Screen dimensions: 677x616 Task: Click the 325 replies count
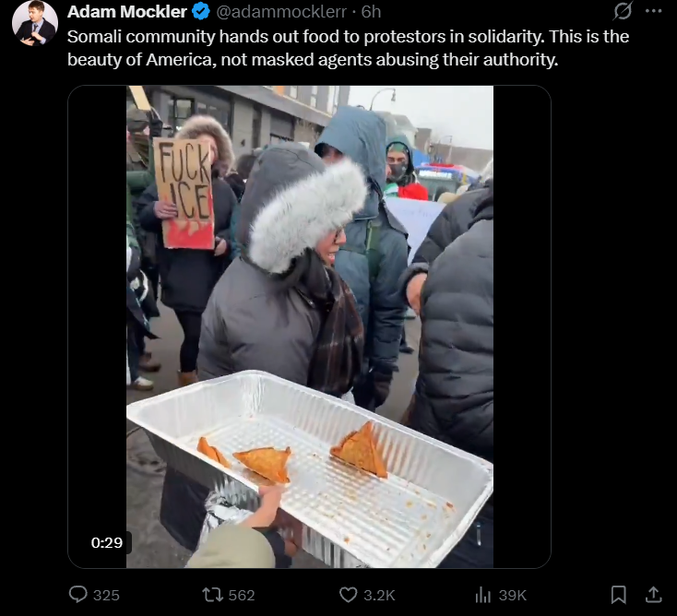point(106,596)
